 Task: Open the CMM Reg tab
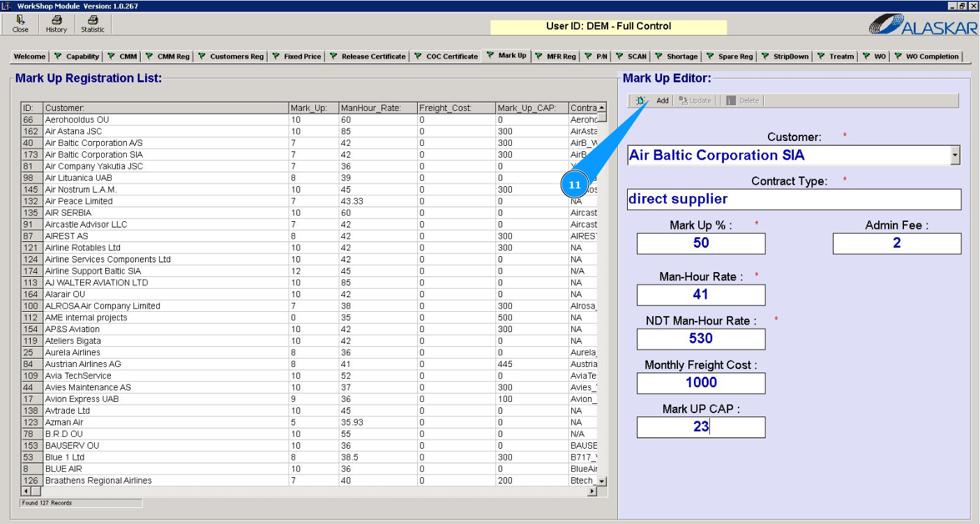[167, 57]
